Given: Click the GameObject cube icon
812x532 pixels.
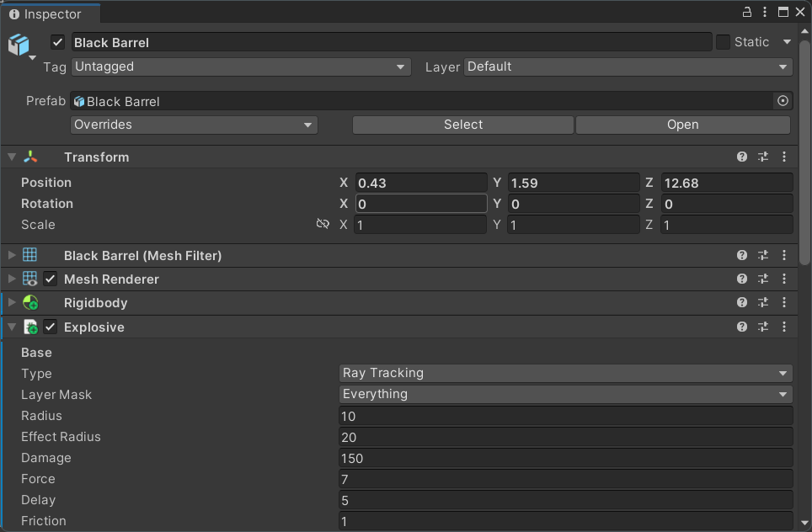Looking at the screenshot, I should (x=19, y=45).
